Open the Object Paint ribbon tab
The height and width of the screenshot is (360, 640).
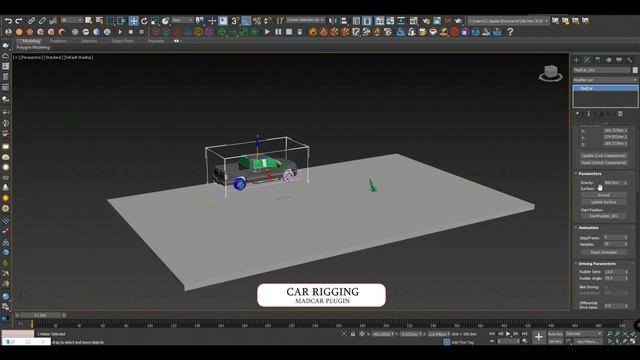tap(122, 41)
